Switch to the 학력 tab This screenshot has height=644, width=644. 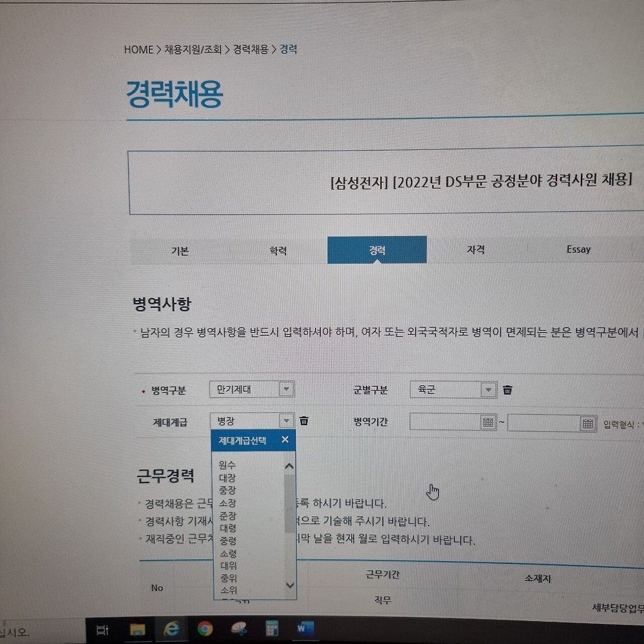278,250
